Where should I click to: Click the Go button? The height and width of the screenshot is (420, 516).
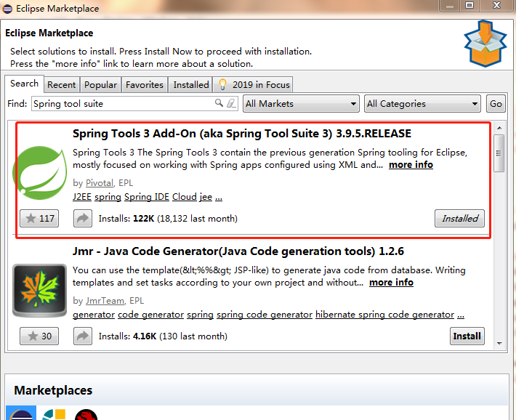496,104
